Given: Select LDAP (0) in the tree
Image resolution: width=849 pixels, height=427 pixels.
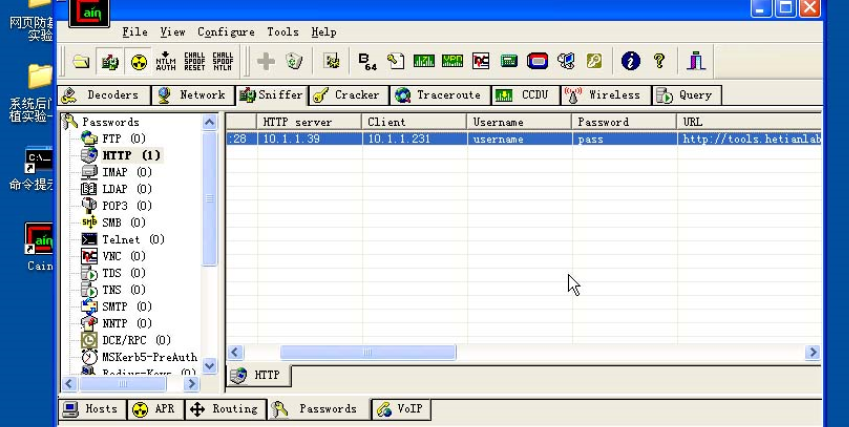Looking at the screenshot, I should pyautogui.click(x=127, y=189).
